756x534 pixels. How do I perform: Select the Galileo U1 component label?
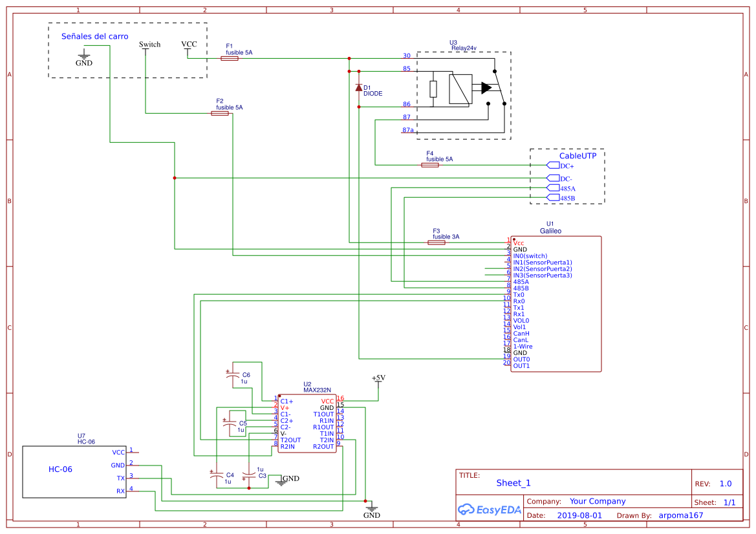[x=550, y=231]
